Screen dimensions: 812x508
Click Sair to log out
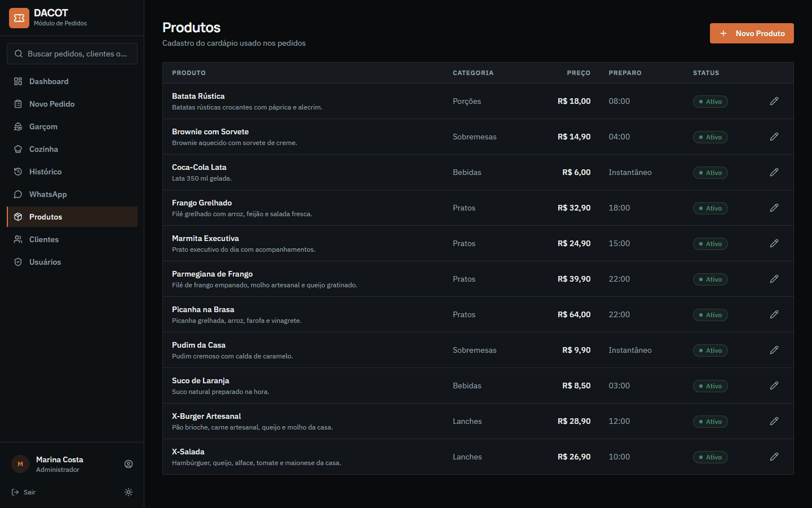pyautogui.click(x=24, y=492)
